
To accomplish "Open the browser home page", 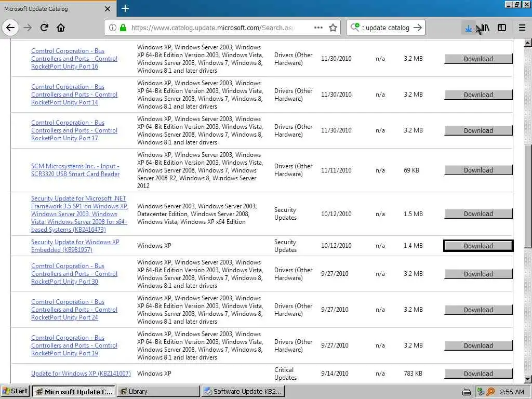I will tap(61, 28).
